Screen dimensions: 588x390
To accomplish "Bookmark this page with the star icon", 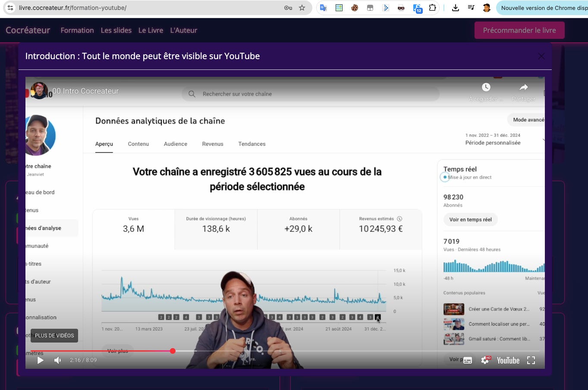I will click(x=302, y=8).
